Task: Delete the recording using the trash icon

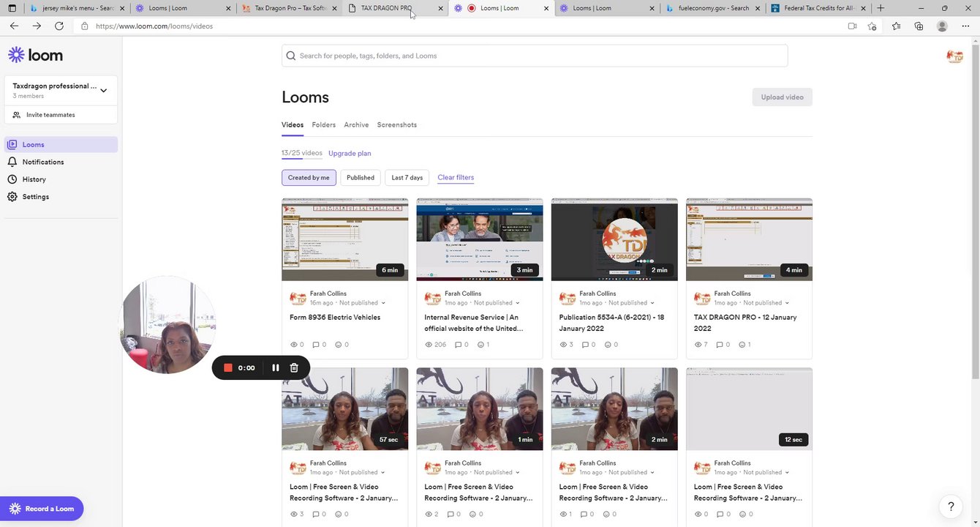Action: click(294, 367)
